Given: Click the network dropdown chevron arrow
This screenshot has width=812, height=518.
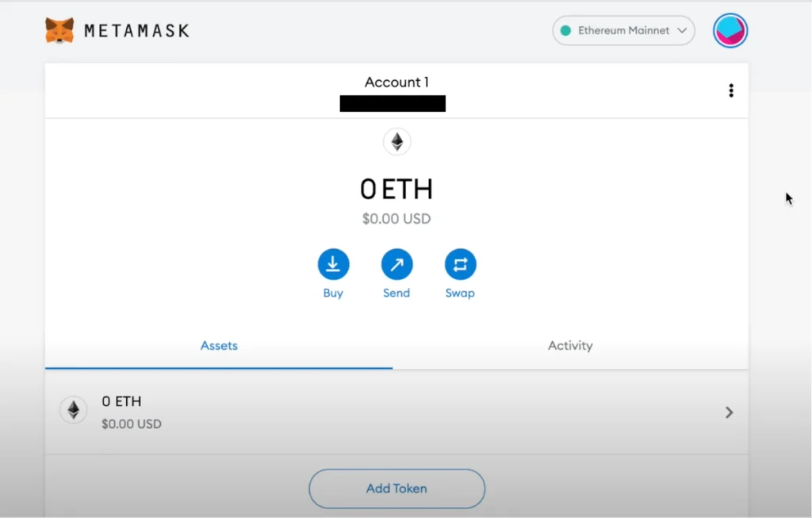Looking at the screenshot, I should pyautogui.click(x=681, y=31).
